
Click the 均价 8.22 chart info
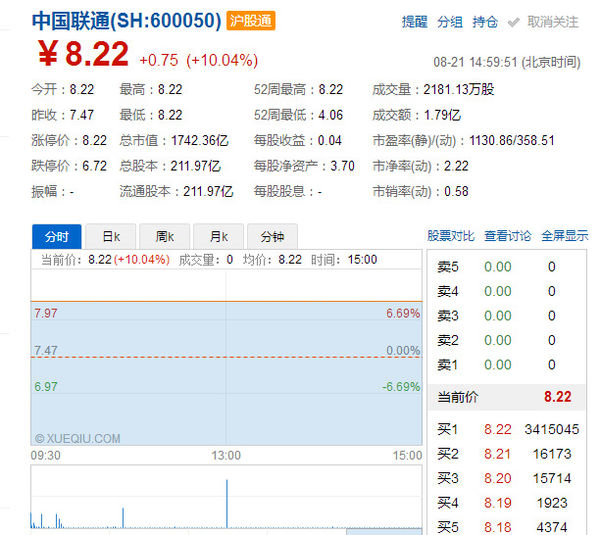272,260
